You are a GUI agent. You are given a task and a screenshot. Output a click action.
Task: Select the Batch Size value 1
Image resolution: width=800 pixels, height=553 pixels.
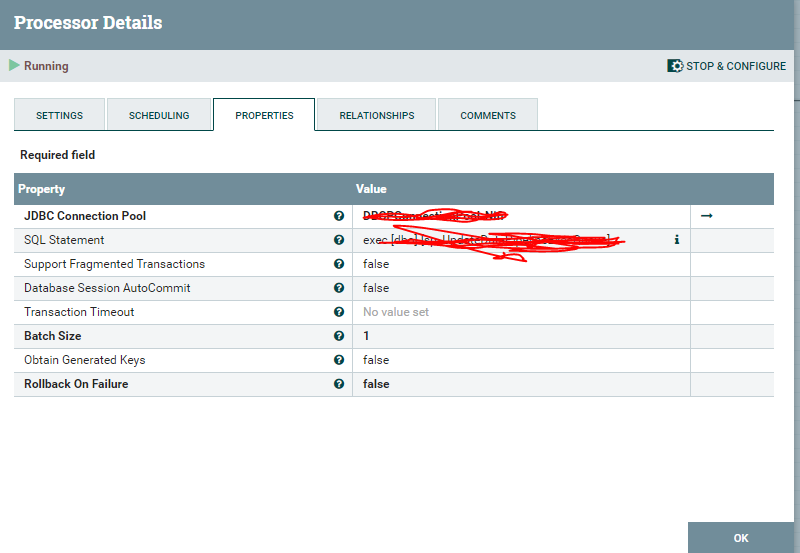click(x=366, y=336)
